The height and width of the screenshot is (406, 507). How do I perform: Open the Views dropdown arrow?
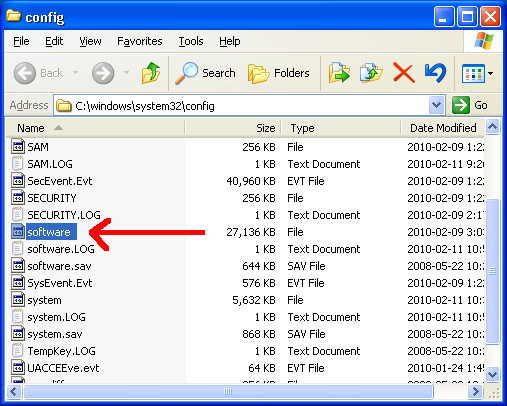coord(490,73)
